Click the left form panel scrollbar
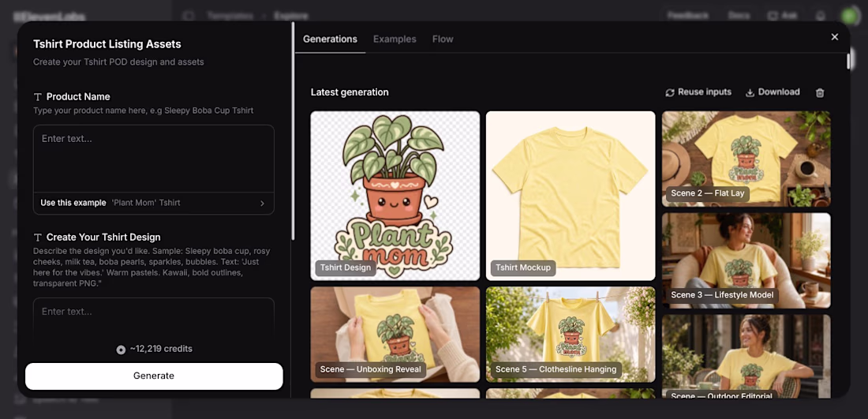The height and width of the screenshot is (419, 868). click(292, 131)
